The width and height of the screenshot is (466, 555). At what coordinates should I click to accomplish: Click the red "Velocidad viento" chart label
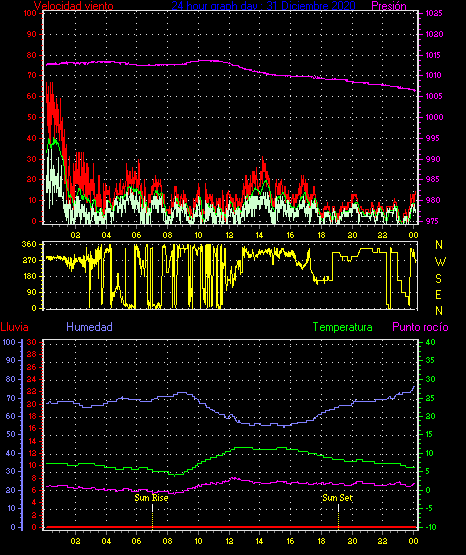(74, 6)
